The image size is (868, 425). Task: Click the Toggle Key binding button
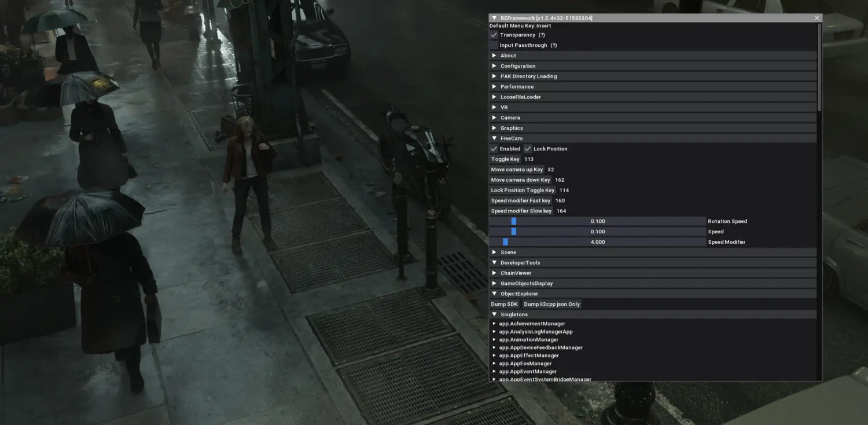click(505, 159)
